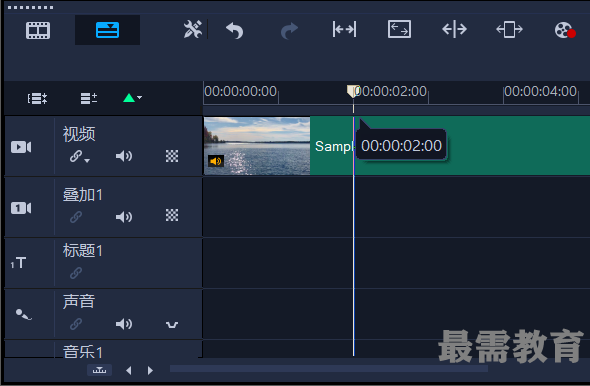Viewport: 590px width, 386px height.
Task: Expand ripple editing dropdown arrow on 视频 track
Action: click(x=87, y=161)
